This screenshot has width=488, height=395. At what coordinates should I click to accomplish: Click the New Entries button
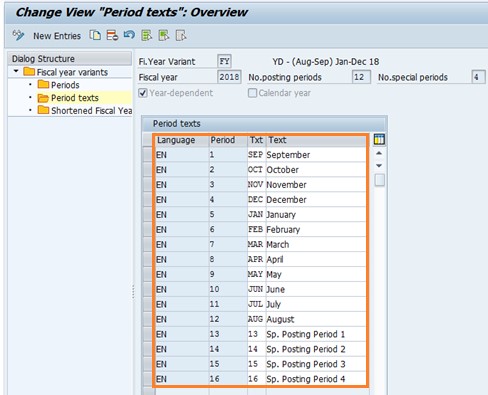pos(57,36)
